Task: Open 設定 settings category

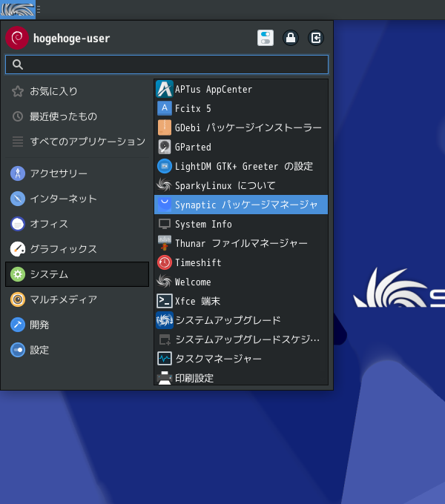Action: (x=77, y=350)
